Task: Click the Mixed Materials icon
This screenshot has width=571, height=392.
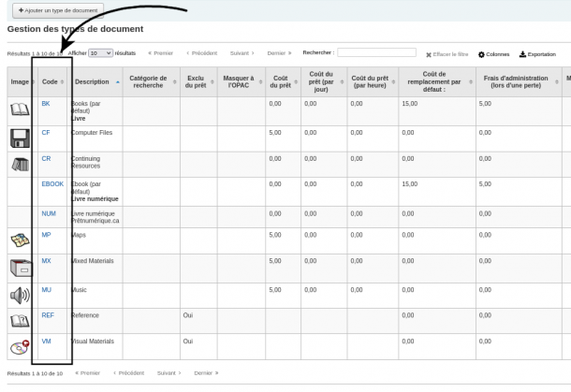Action: pos(19,267)
